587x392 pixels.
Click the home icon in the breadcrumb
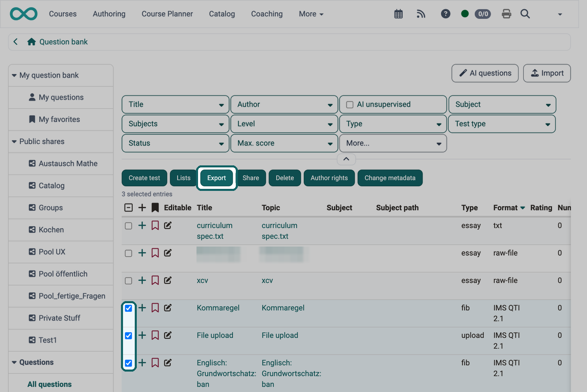pos(32,41)
